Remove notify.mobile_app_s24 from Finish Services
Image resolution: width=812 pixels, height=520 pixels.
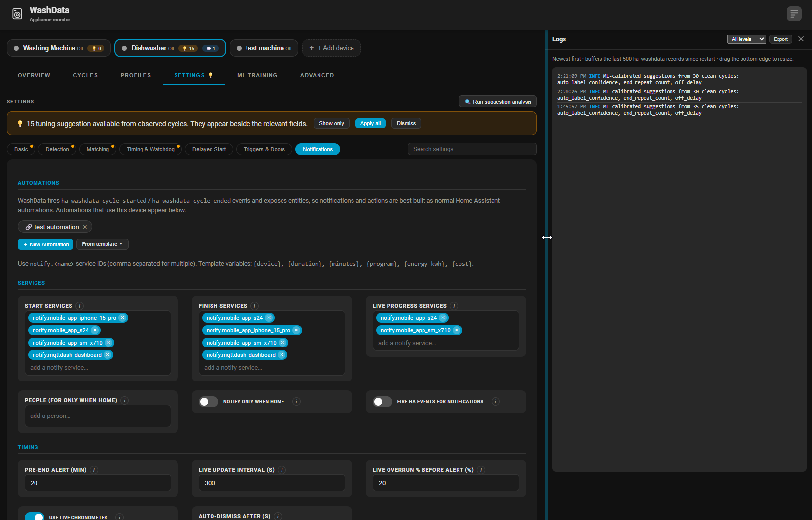coord(269,318)
